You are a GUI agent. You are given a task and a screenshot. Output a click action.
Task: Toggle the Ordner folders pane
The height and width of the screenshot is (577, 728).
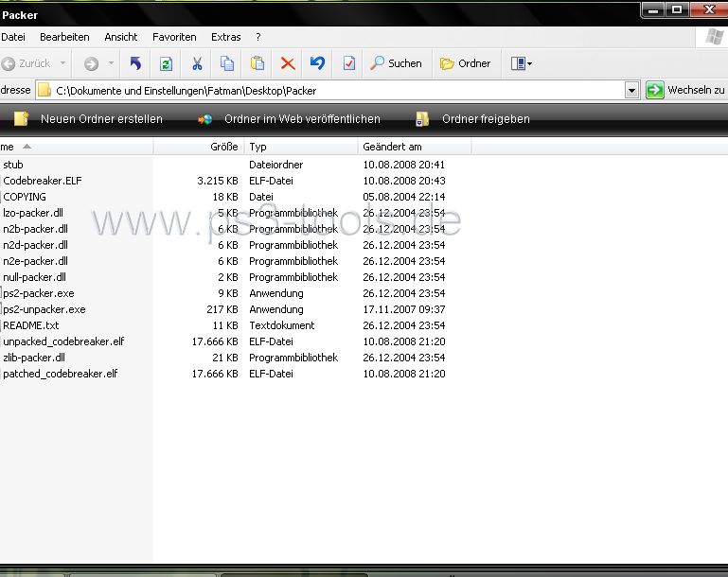[x=465, y=63]
